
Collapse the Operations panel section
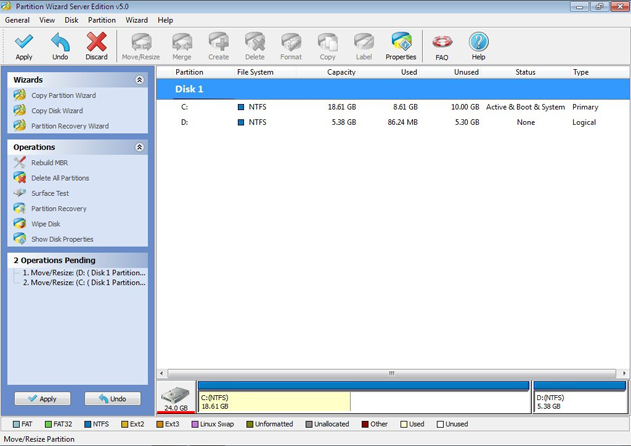tap(140, 147)
